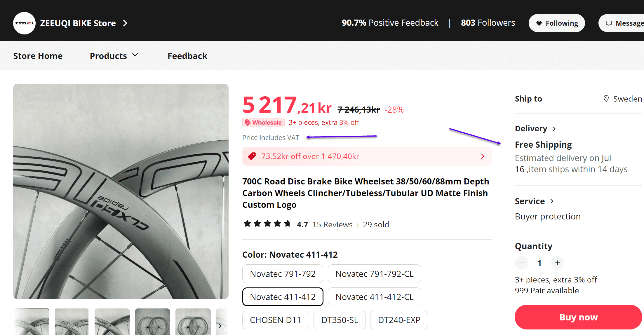
Task: Click the Buy now button
Action: (578, 317)
